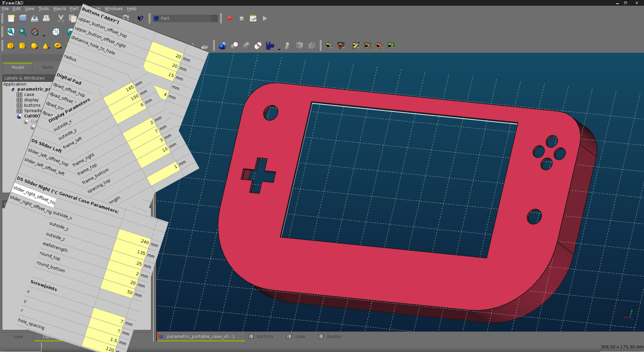644x352 pixels.
Task: Select the buttons spreadsheet tree item
Action: click(x=29, y=105)
